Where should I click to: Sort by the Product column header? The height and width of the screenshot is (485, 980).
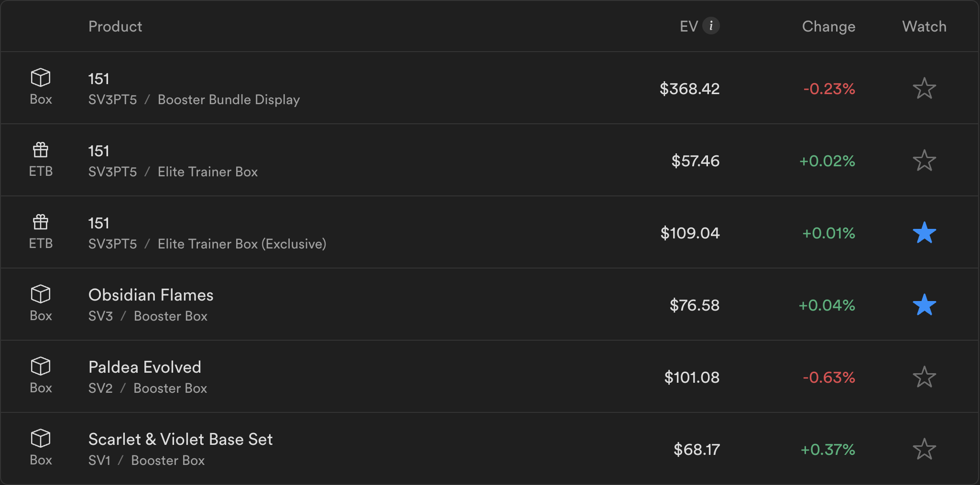tap(115, 26)
